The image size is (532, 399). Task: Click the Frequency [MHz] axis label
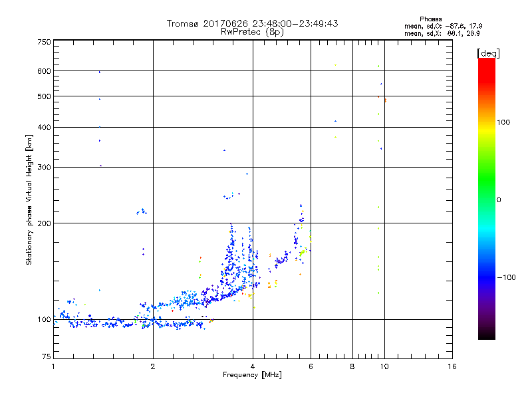pyautogui.click(x=252, y=376)
